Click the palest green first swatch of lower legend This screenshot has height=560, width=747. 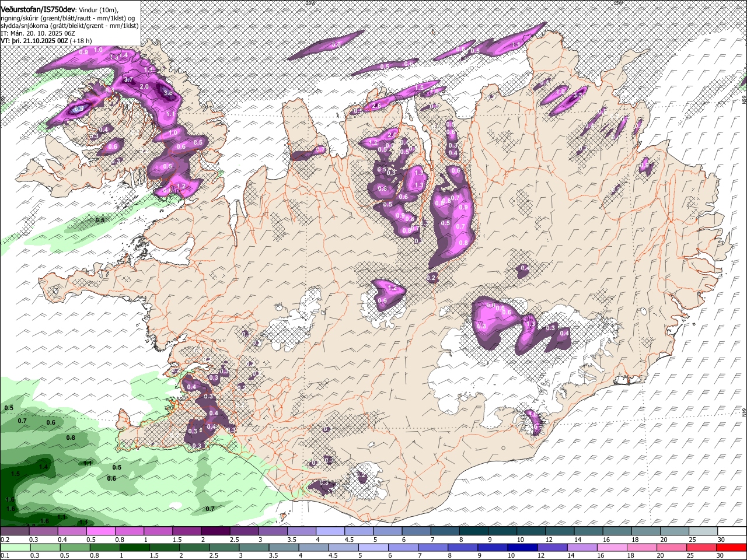tap(15, 547)
